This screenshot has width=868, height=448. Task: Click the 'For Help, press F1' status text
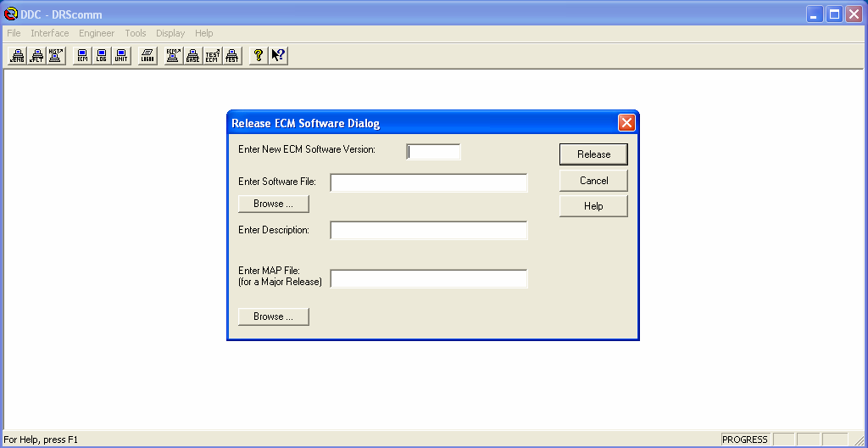(41, 440)
